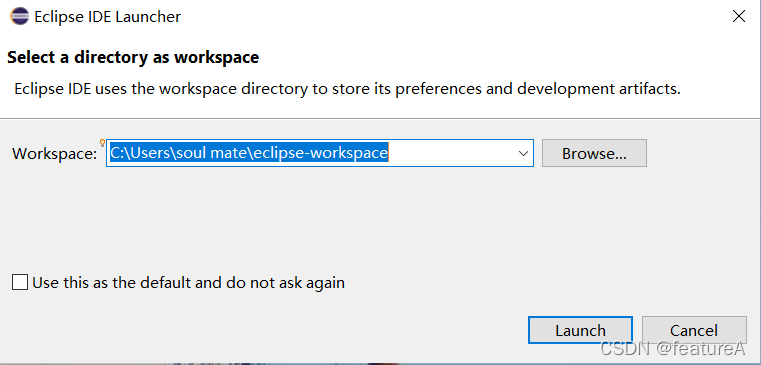
Task: Click blank space after path in Workspace combo
Action: click(x=451, y=153)
